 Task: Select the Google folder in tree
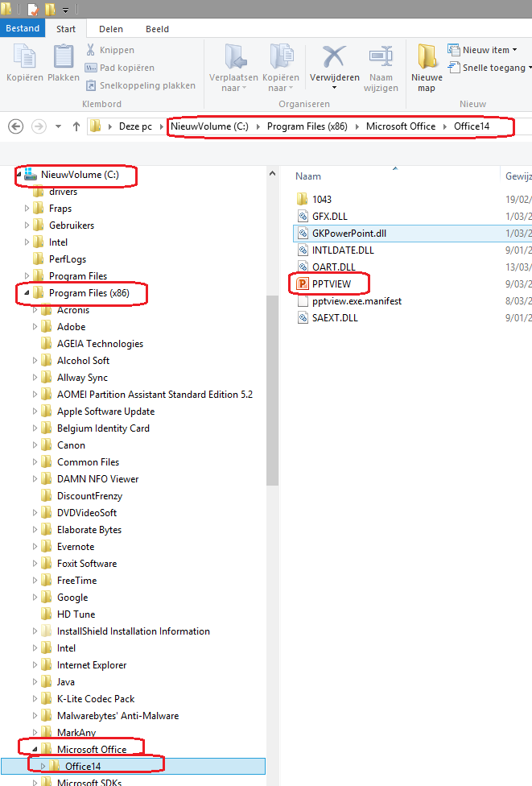[x=72, y=597]
